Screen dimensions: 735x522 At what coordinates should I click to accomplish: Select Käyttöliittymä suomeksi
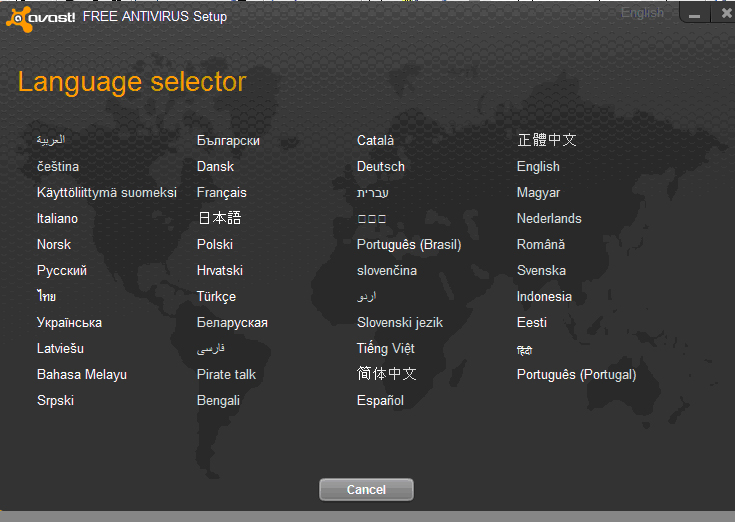107,193
